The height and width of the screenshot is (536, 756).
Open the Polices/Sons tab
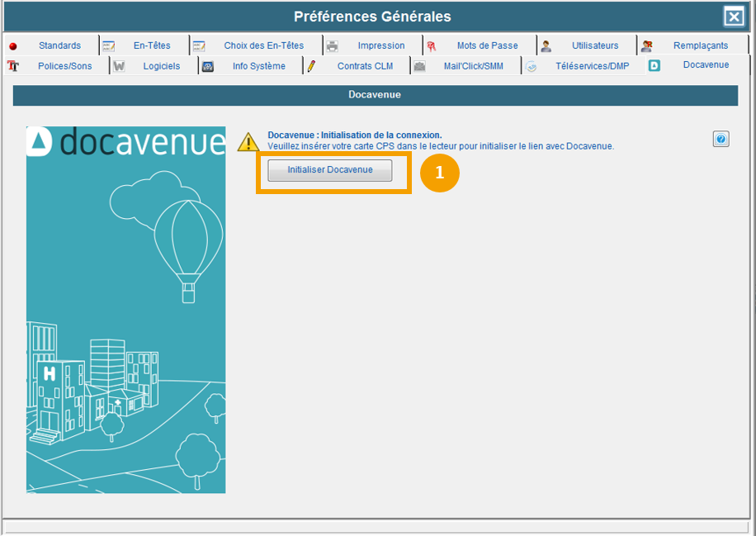pyautogui.click(x=64, y=66)
